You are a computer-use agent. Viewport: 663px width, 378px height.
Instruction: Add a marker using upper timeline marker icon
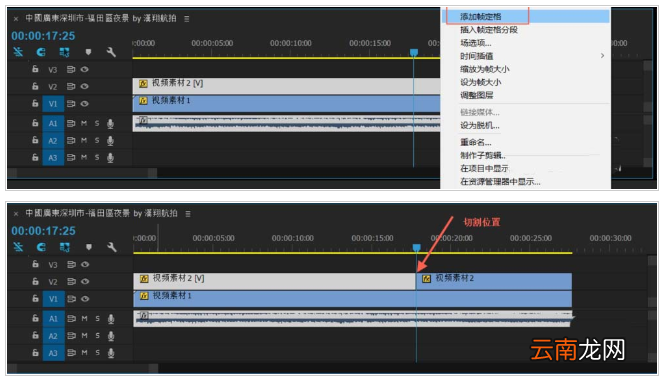click(88, 52)
